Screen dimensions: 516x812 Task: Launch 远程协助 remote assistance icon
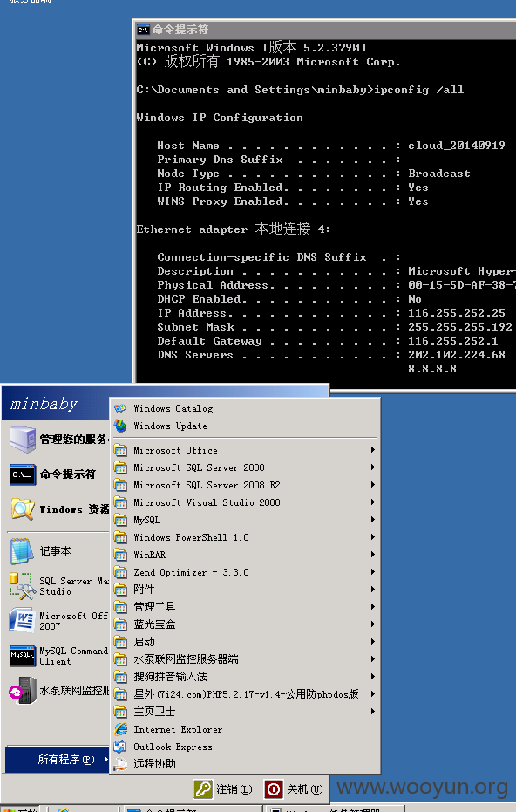point(120,764)
